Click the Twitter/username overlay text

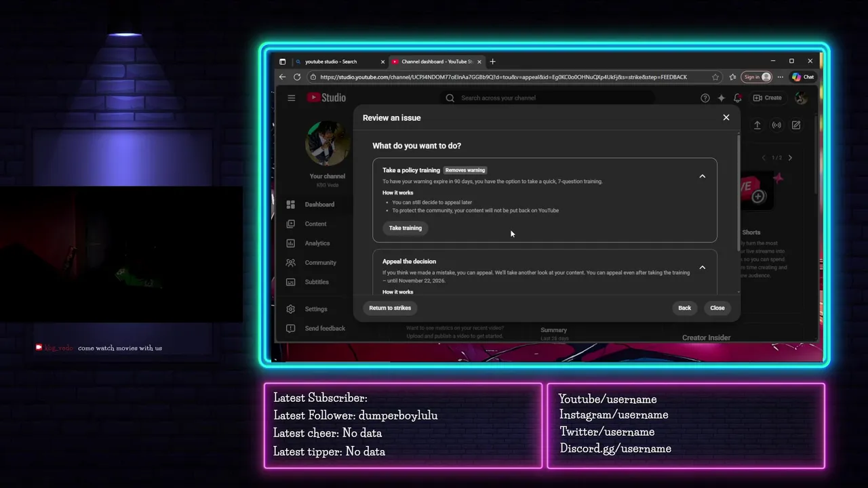coord(607,432)
